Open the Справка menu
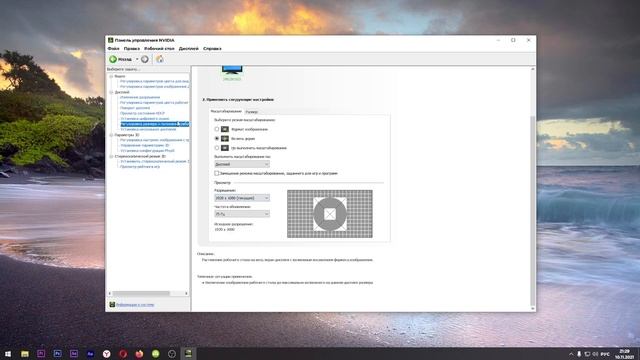This screenshot has width=640, height=360. 212,49
